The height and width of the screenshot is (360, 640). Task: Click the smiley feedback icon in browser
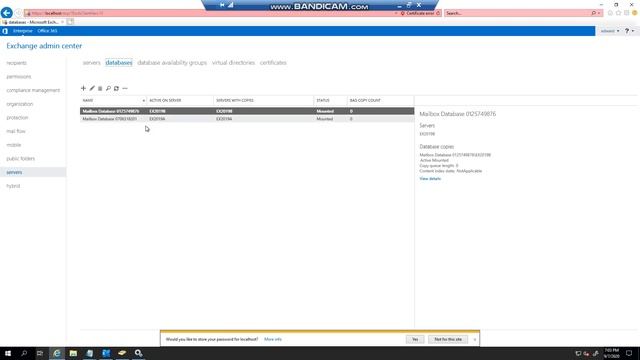[x=635, y=13]
